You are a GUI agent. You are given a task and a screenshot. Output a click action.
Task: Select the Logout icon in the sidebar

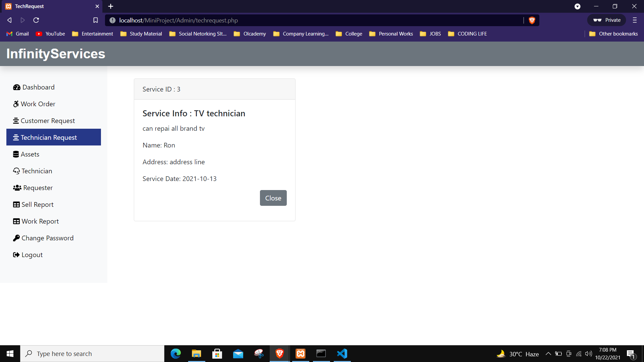click(16, 255)
